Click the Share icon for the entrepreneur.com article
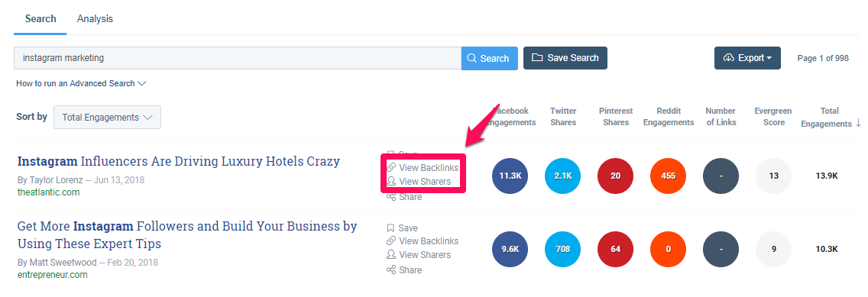The image size is (868, 297). pos(390,270)
